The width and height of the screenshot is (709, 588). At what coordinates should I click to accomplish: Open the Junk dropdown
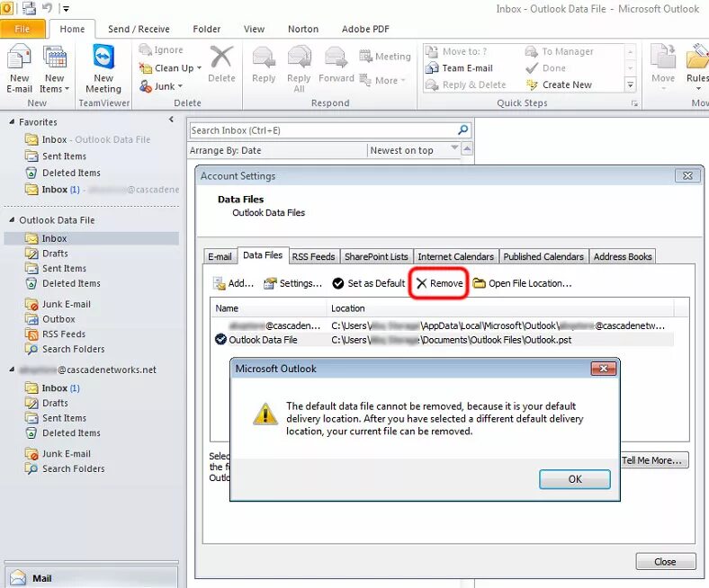(161, 86)
